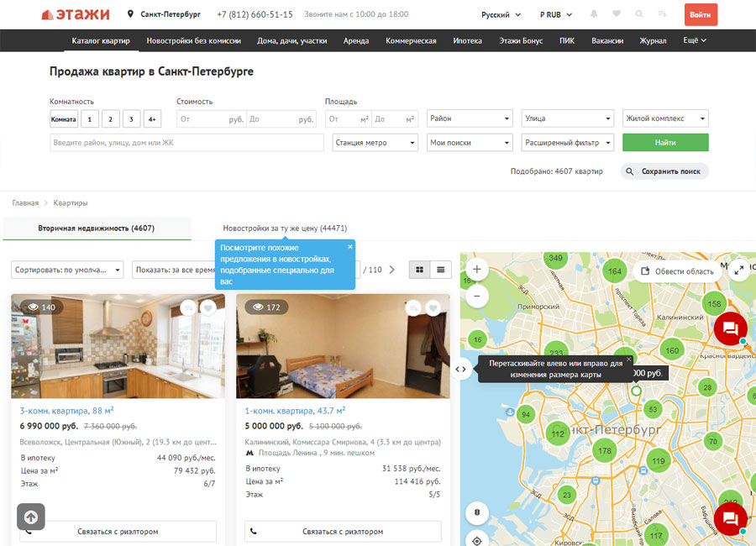Toggle the 3-room filter button
Screen dimensions: 756x546
[x=131, y=118]
